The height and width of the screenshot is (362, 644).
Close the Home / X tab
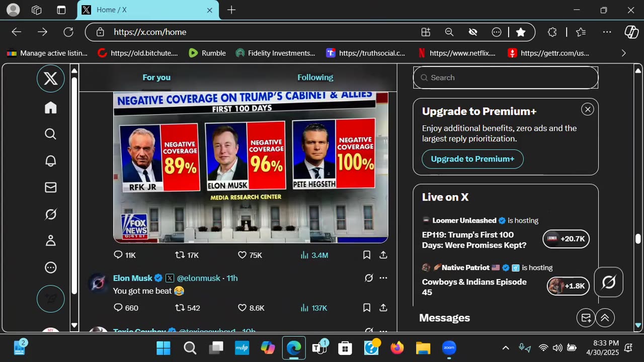click(x=210, y=10)
